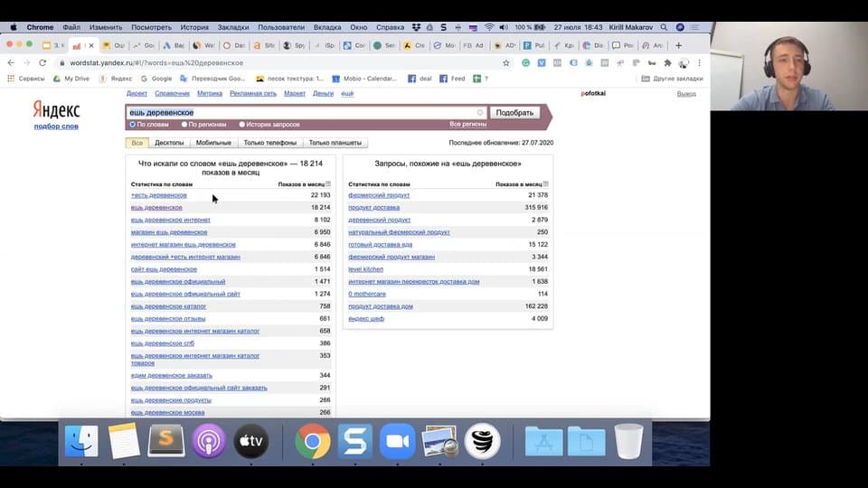
Task: Open Finder from the Dock
Action: click(81, 441)
